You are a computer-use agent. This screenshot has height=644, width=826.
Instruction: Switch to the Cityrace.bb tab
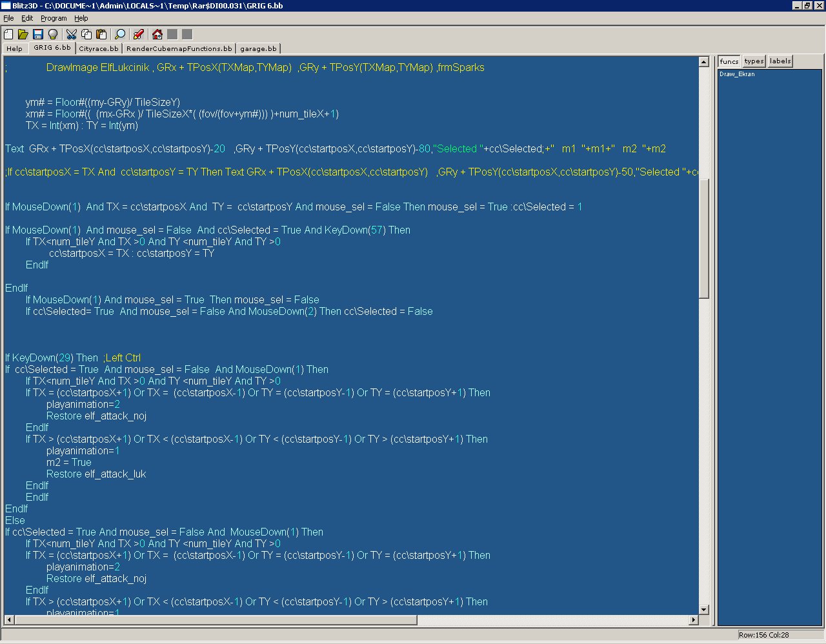pos(99,48)
